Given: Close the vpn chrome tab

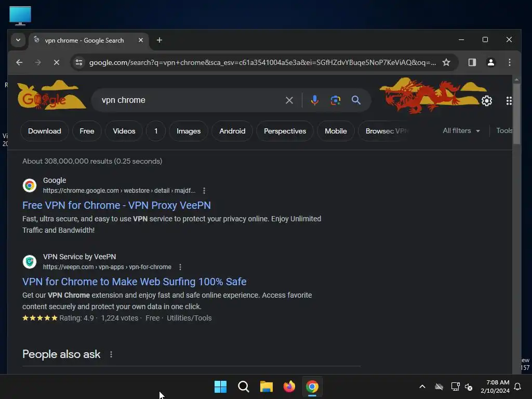Looking at the screenshot, I should point(140,41).
